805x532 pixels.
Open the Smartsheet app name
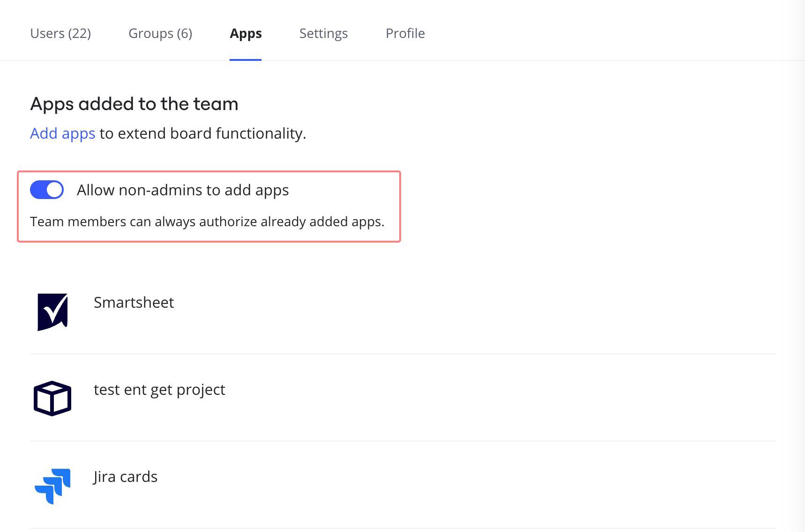coord(134,303)
